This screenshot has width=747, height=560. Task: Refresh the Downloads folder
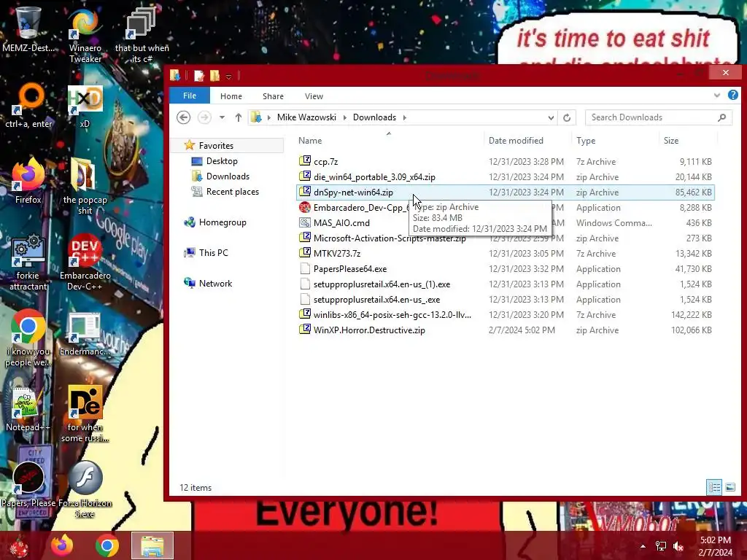[567, 117]
